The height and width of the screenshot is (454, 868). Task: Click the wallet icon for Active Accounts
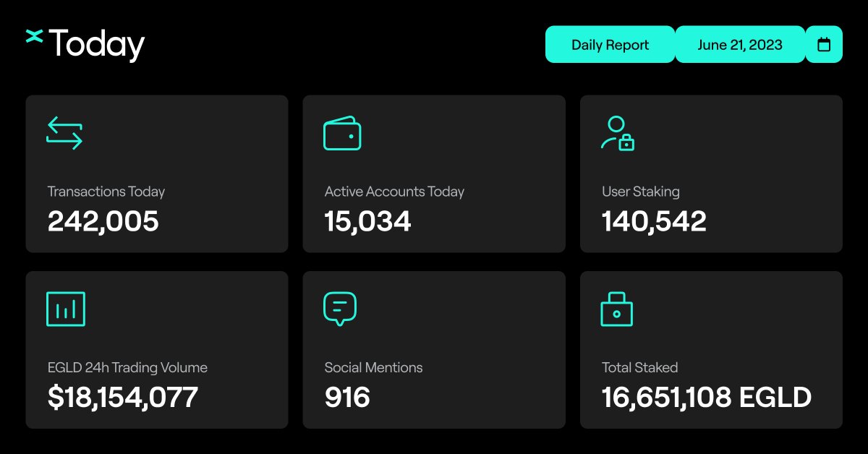(x=342, y=133)
